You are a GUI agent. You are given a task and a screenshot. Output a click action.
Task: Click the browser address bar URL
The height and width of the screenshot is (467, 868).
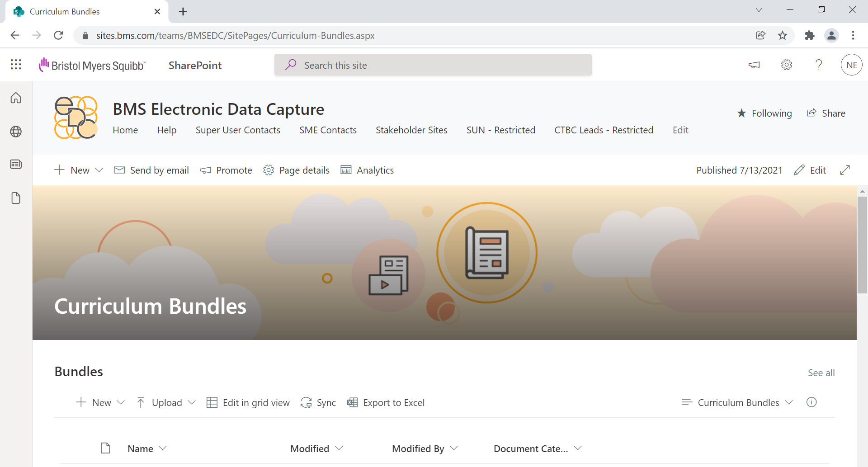pyautogui.click(x=235, y=35)
